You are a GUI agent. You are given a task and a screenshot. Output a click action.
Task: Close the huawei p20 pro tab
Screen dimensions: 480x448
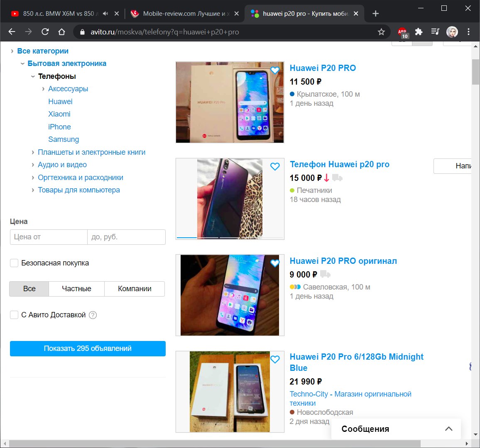click(356, 13)
